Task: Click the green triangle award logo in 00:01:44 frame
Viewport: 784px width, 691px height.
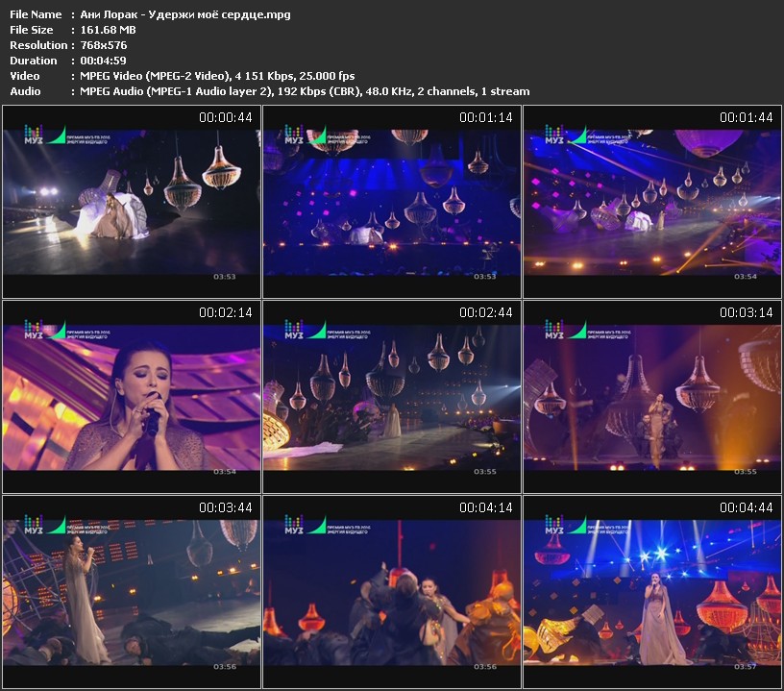Action: 577,136
